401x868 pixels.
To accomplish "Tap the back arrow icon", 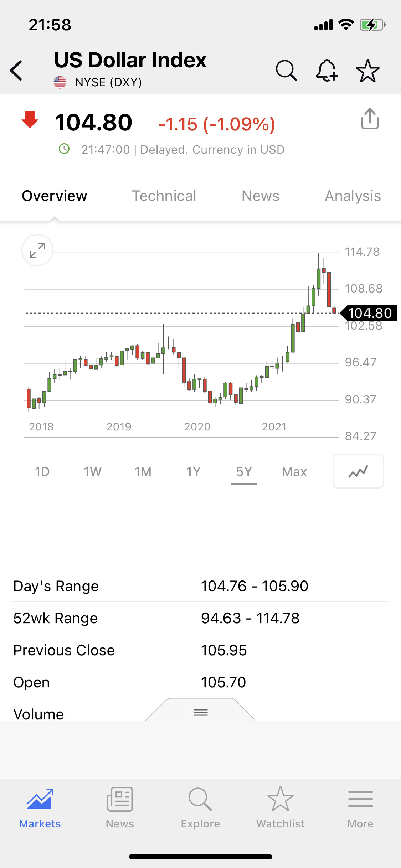I will pos(17,70).
